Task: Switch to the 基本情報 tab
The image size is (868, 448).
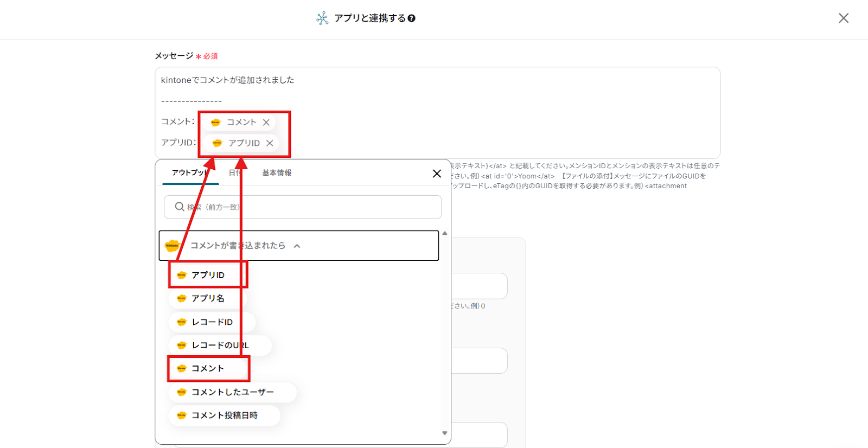Action: pos(277,172)
